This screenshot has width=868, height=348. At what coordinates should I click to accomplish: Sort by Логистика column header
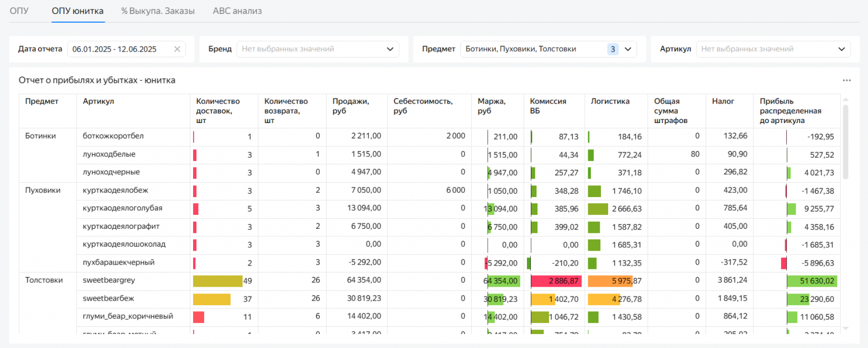pyautogui.click(x=610, y=101)
